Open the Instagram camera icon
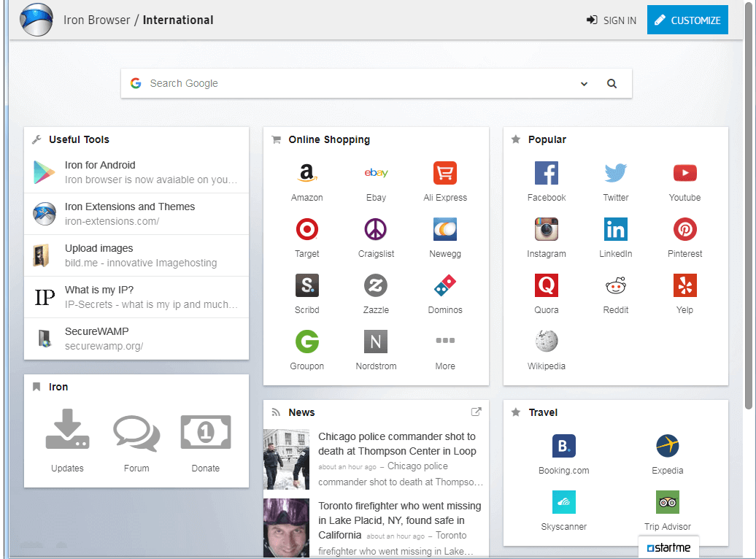 point(547,229)
